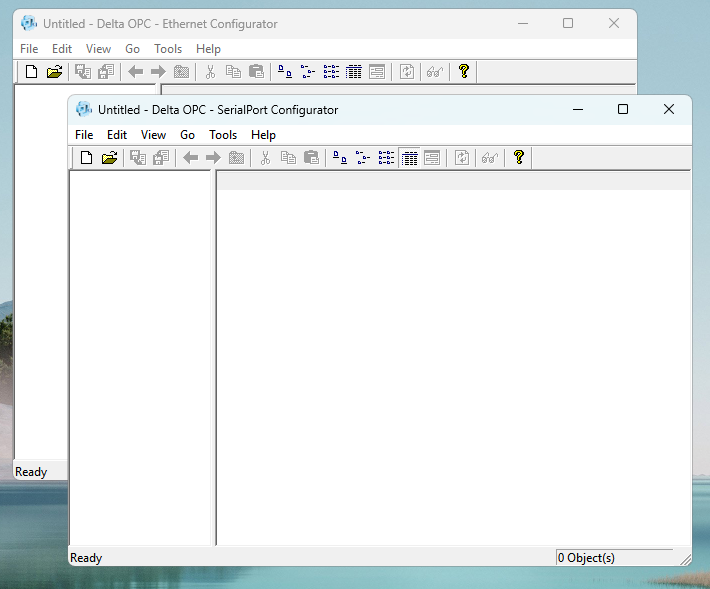Click "Ready" status in Ethernet Configurator
Viewport: 710px width, 589px height.
tap(31, 472)
